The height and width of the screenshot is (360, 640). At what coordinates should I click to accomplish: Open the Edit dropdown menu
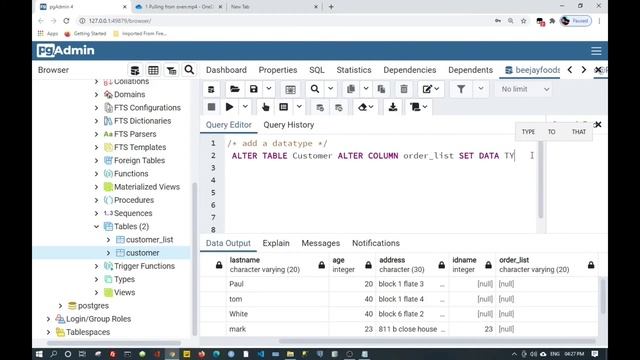click(431, 89)
